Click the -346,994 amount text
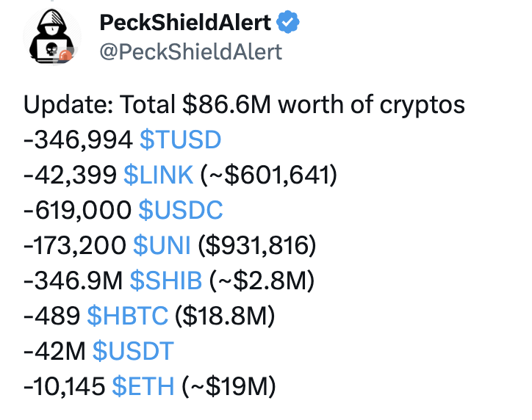 [78, 140]
